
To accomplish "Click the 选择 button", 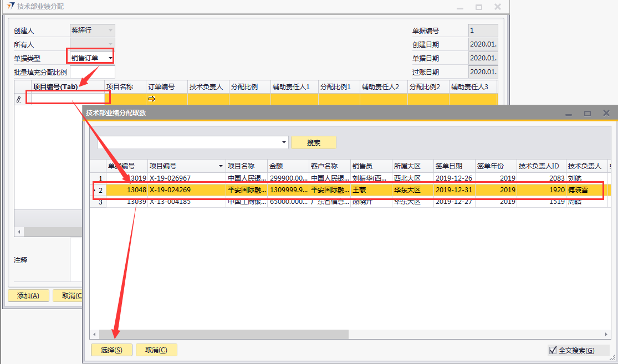I will pyautogui.click(x=111, y=350).
